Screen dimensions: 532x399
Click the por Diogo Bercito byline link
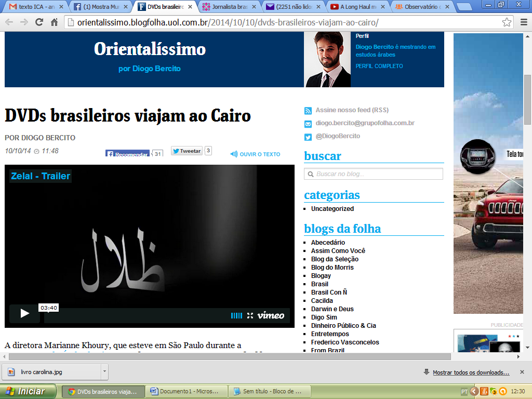pos(150,69)
